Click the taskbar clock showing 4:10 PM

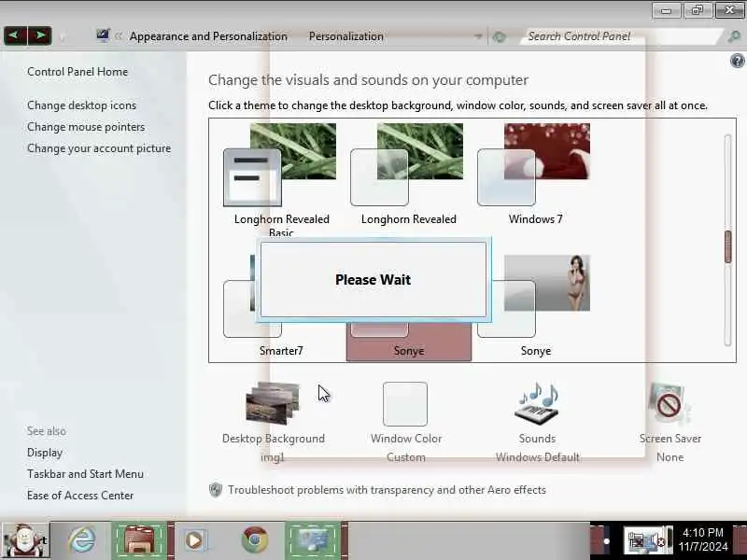[703, 539]
